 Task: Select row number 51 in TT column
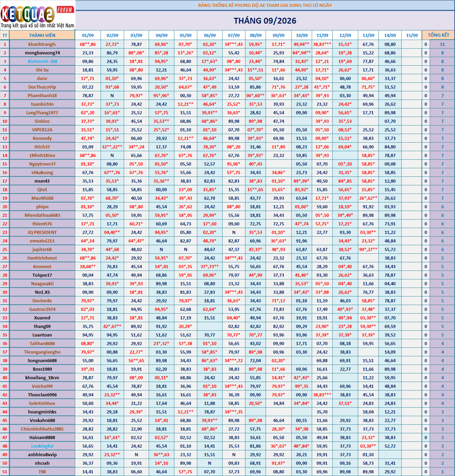click(x=5, y=472)
